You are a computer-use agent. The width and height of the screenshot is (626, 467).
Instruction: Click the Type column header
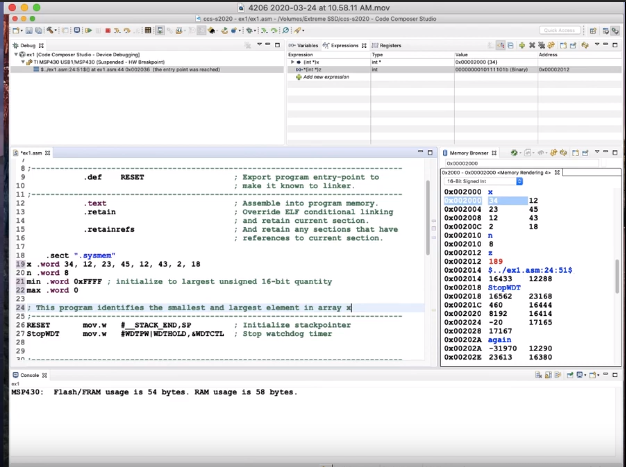(377, 55)
